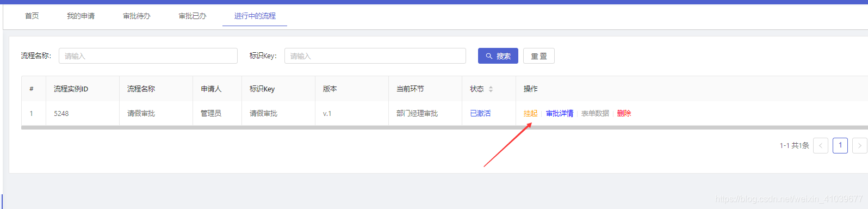Image resolution: width=868 pixels, height=209 pixels.
Task: Click the 流程实例ID column header
Action: tap(71, 89)
